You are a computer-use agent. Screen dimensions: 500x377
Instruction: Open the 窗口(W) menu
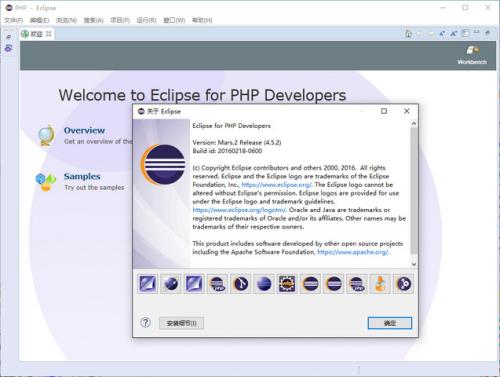[174, 20]
